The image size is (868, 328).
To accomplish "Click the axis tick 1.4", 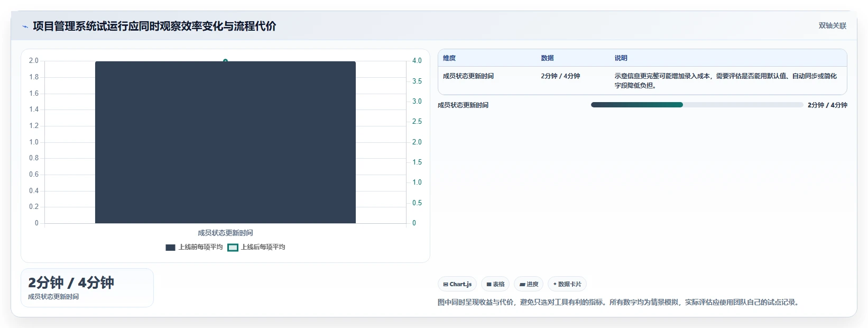I will click(34, 110).
